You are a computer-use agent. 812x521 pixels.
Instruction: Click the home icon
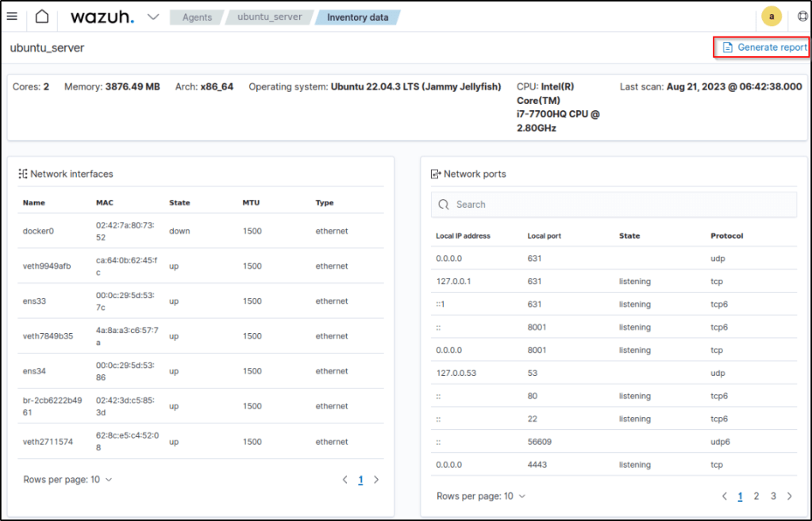click(x=42, y=17)
